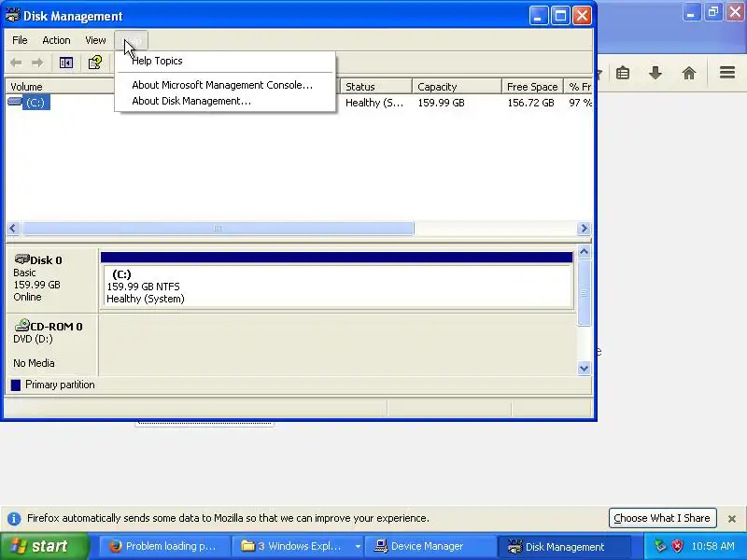The image size is (747, 560).
Task: Open Firefox downloads arrow icon
Action: (x=655, y=73)
